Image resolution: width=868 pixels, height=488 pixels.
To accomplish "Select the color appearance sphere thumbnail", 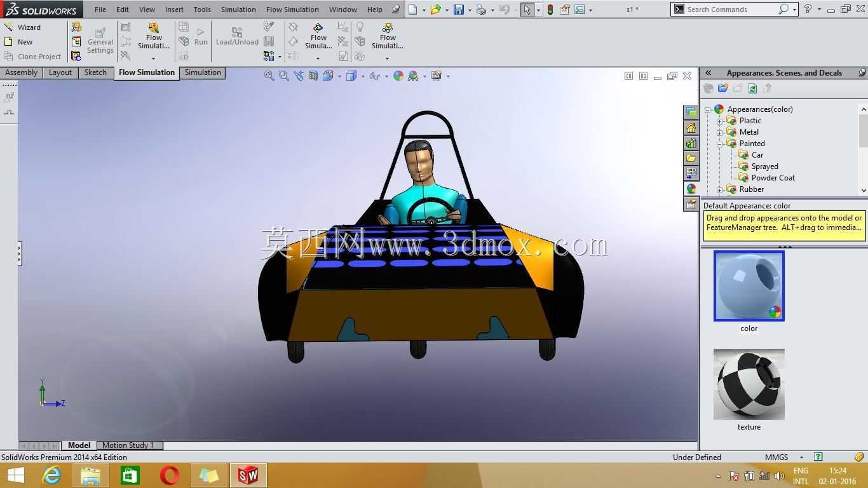I will (x=749, y=286).
